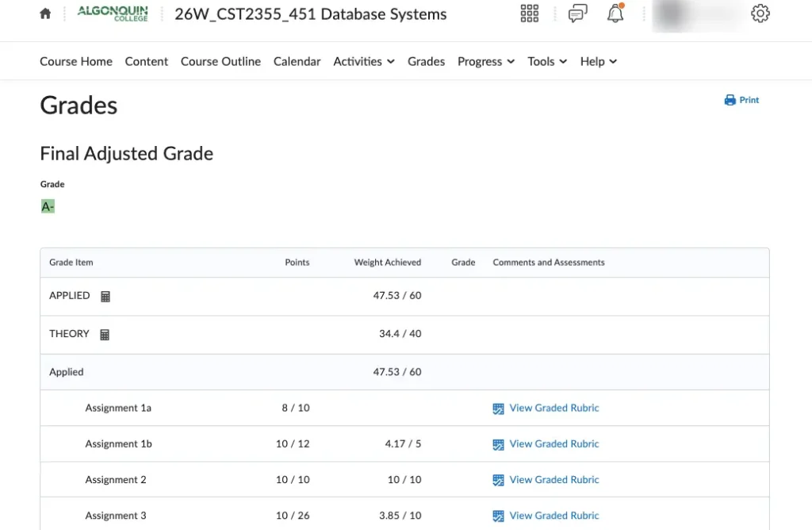Click the Points column header
The height and width of the screenshot is (530, 812).
pos(297,262)
